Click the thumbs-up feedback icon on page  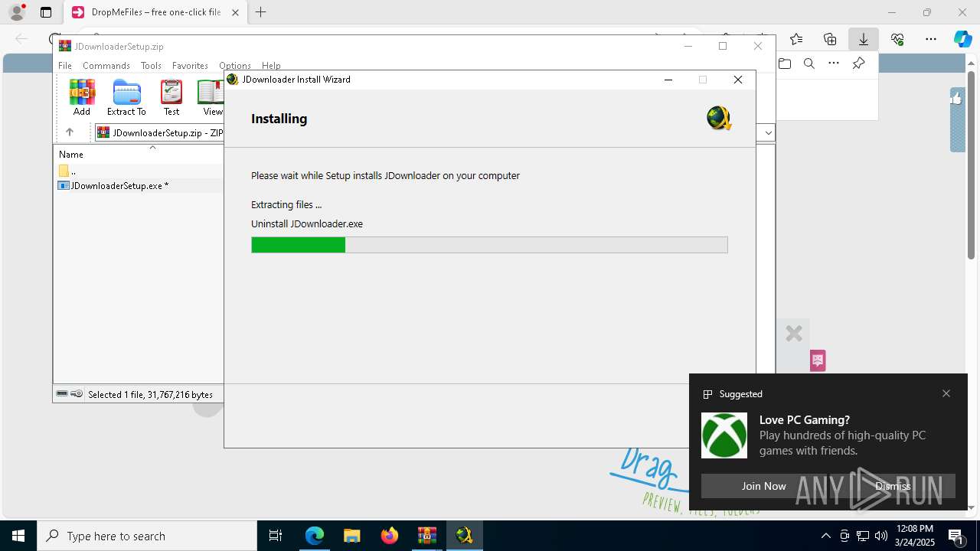pyautogui.click(x=957, y=98)
